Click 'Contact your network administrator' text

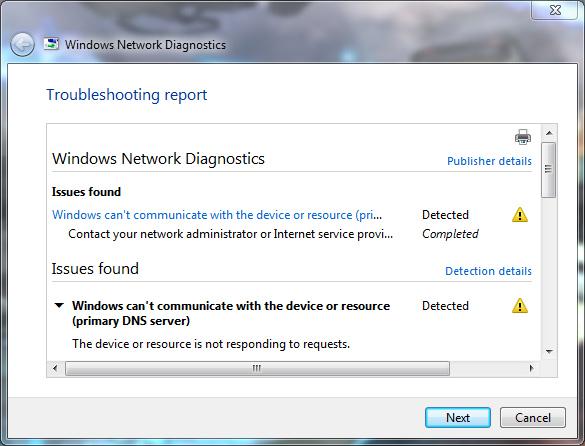point(231,234)
